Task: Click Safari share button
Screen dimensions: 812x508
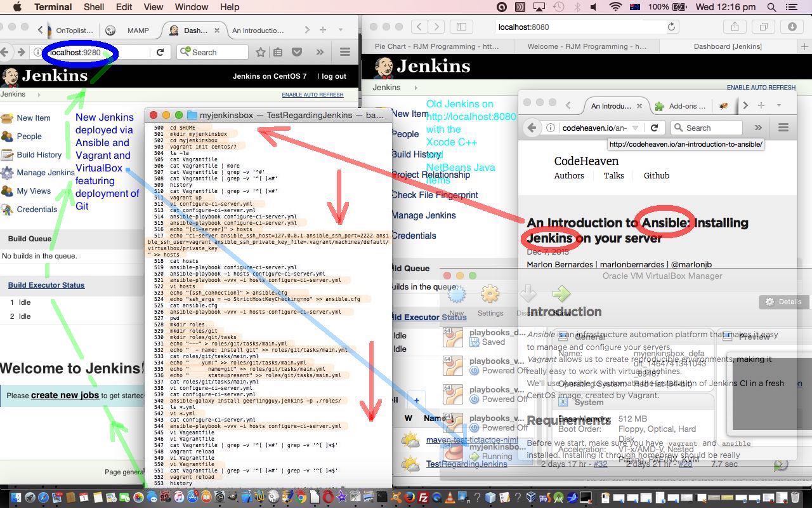Action: pyautogui.click(x=735, y=27)
